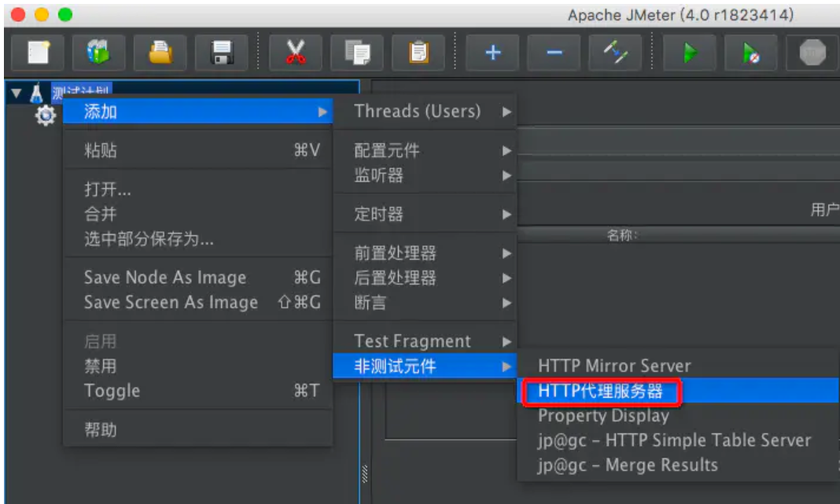
Task: Click the test plan flask icon
Action: [36, 94]
